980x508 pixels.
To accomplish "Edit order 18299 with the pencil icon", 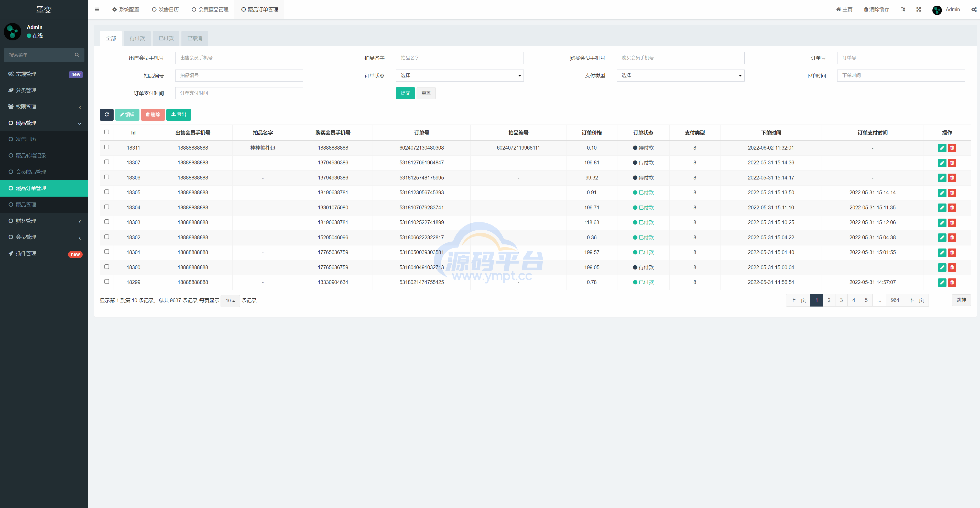I will (x=942, y=283).
